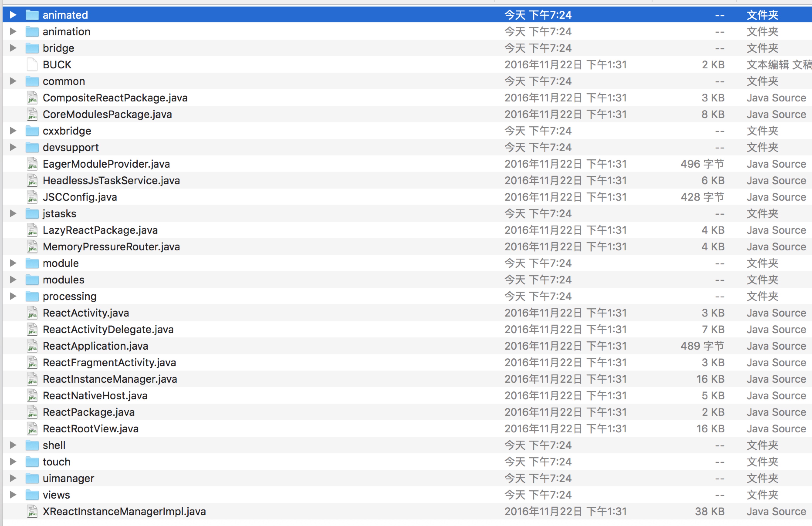Click the BUCK document icon
The width and height of the screenshot is (812, 526).
(x=32, y=64)
